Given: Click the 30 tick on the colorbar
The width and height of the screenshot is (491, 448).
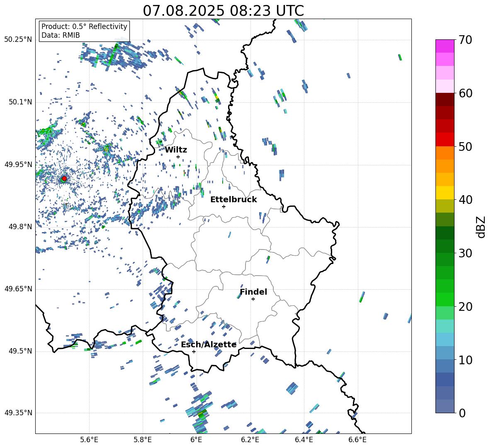Looking at the screenshot, I should [465, 253].
